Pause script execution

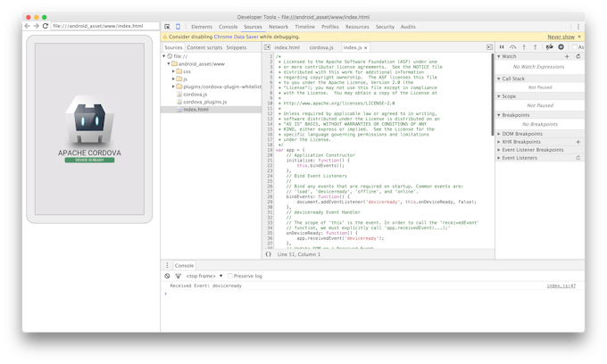pyautogui.click(x=502, y=47)
